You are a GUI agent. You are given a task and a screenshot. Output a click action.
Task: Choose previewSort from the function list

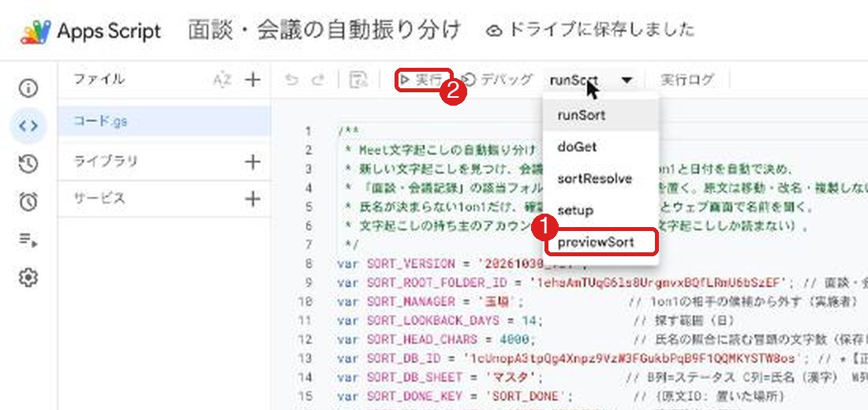coord(601,242)
